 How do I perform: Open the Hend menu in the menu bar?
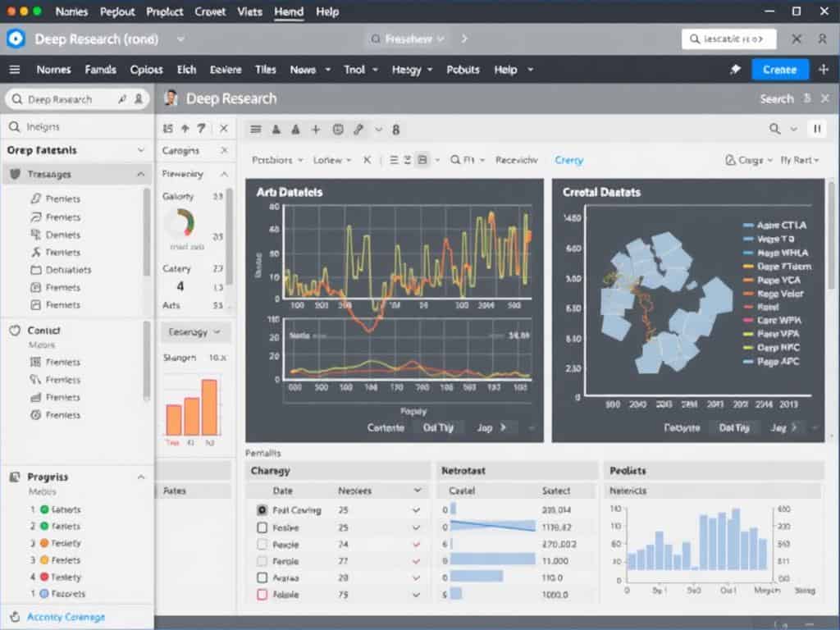point(289,11)
